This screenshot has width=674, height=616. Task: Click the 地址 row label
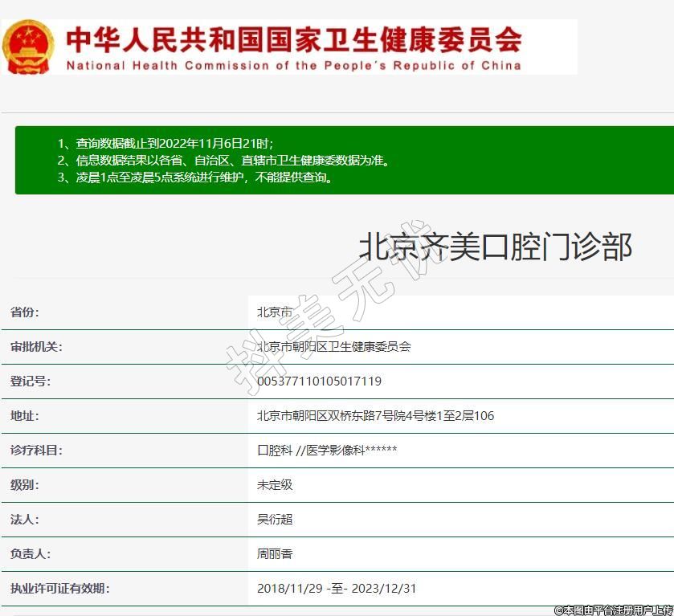[x=24, y=416]
